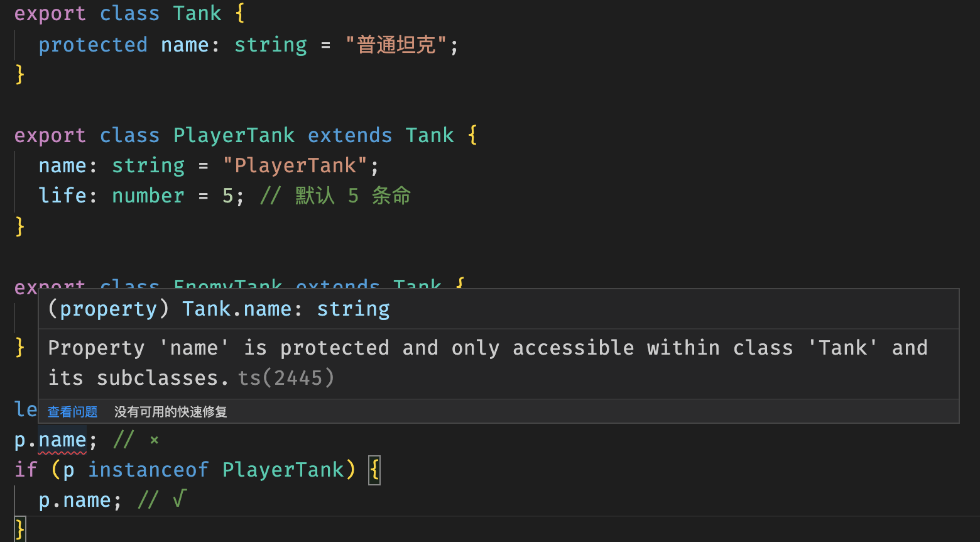Viewport: 980px width, 542px height.
Task: Click the life property declaration
Action: click(62, 196)
